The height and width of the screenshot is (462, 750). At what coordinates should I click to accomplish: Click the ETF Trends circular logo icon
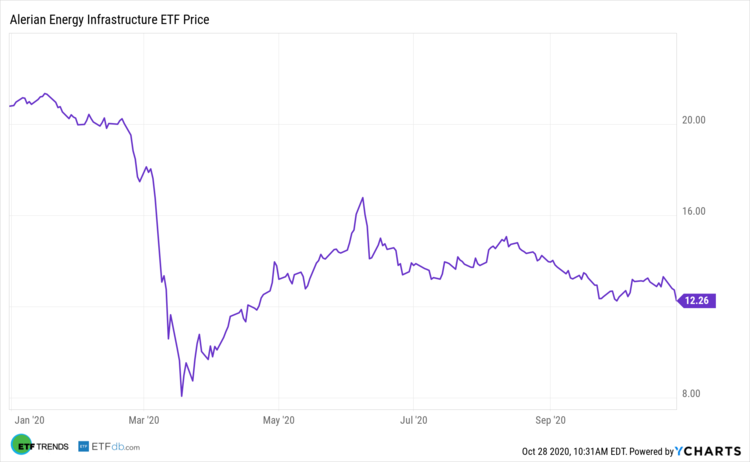coord(19,445)
